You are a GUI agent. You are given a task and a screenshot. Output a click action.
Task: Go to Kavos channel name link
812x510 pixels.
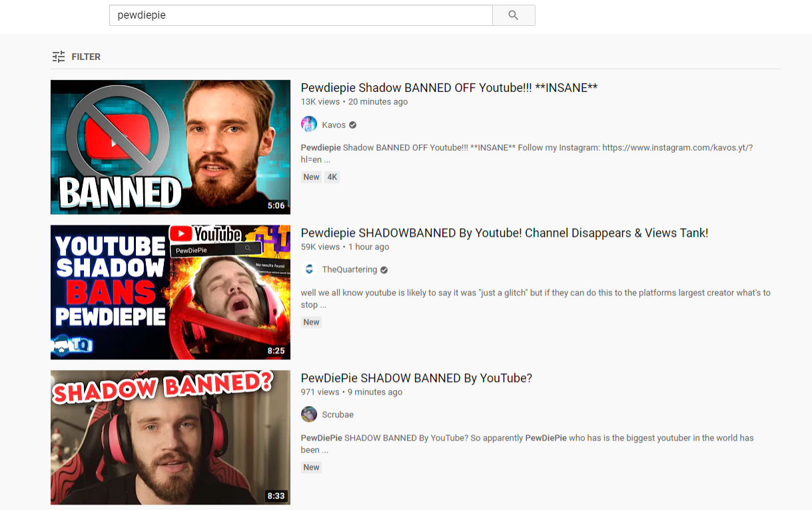pyautogui.click(x=334, y=125)
